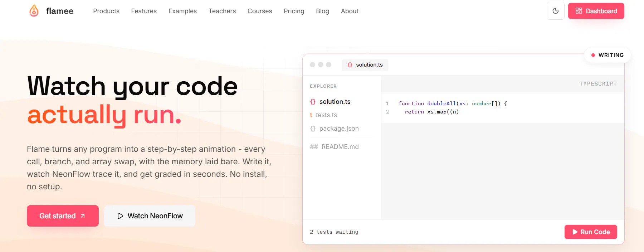The image size is (644, 252).
Task: Go to the Examples nav link
Action: click(182, 11)
